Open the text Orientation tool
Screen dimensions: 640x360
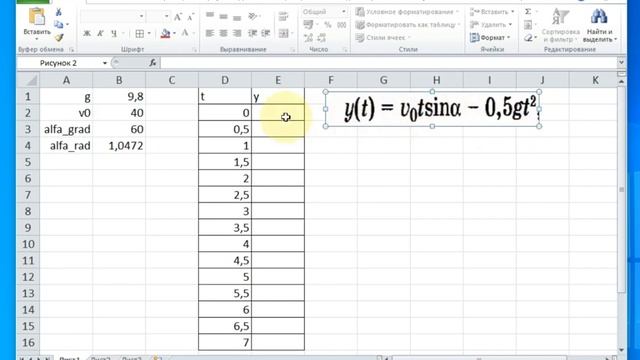[253, 16]
